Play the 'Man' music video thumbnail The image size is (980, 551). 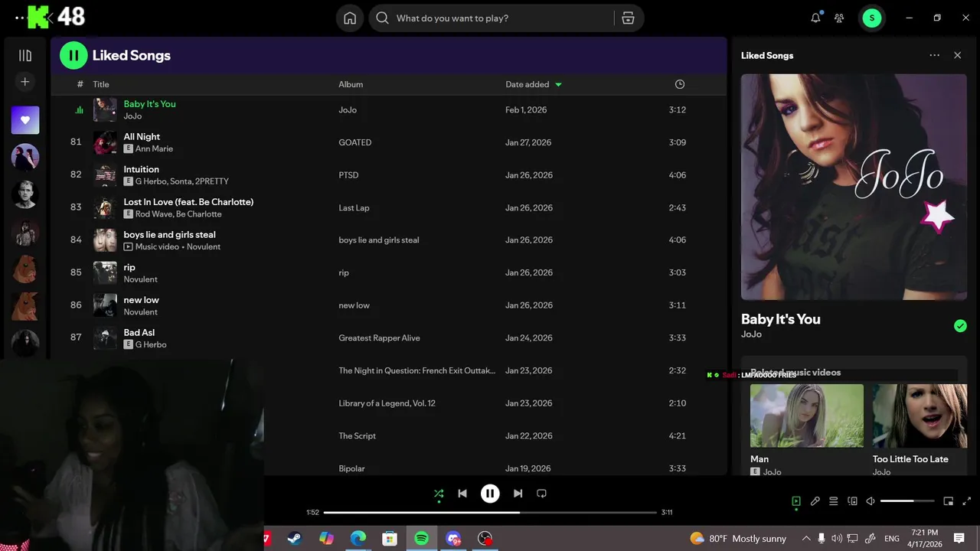point(807,416)
